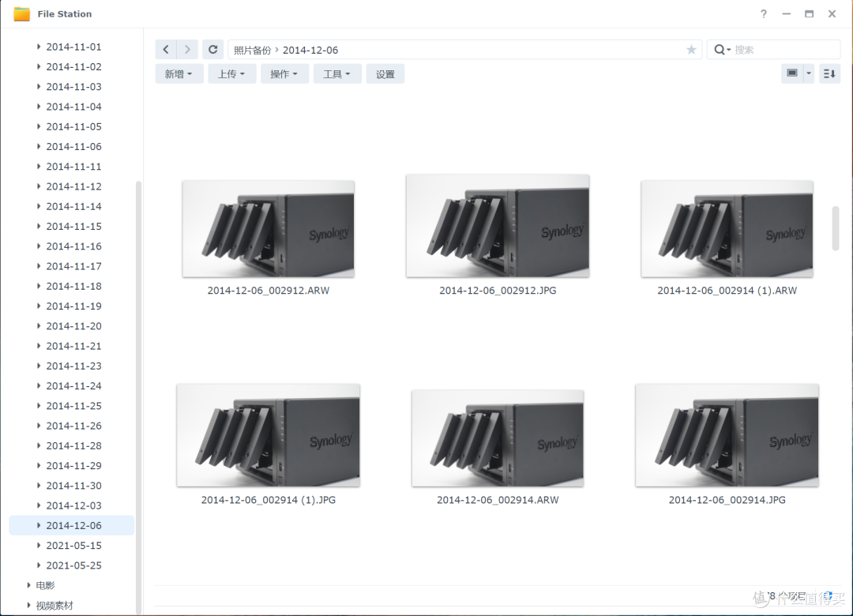Go forward to the next folder
The image size is (853, 616).
(x=187, y=50)
